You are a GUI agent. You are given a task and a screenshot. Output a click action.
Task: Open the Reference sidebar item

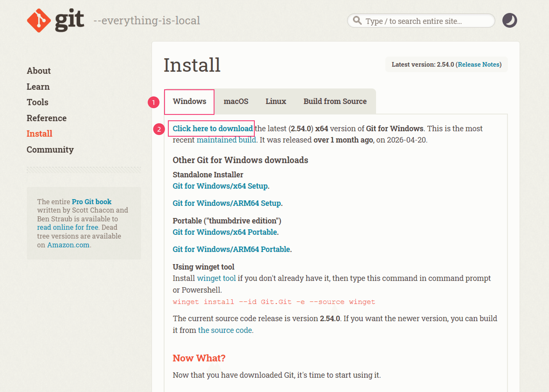pos(47,118)
